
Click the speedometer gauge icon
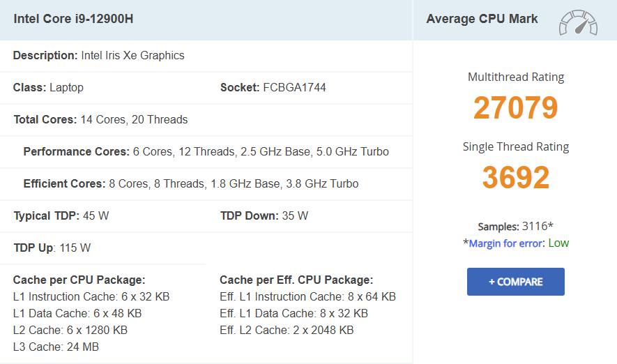pyautogui.click(x=578, y=22)
